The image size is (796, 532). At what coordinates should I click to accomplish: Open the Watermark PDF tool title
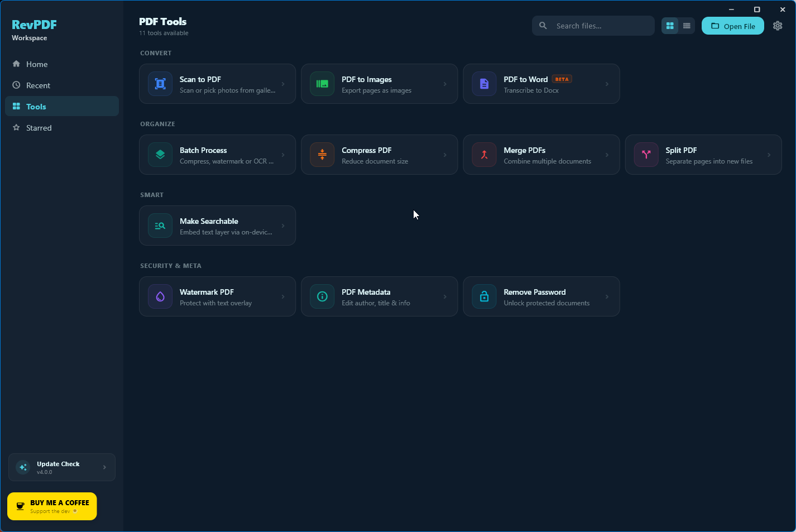pos(207,292)
